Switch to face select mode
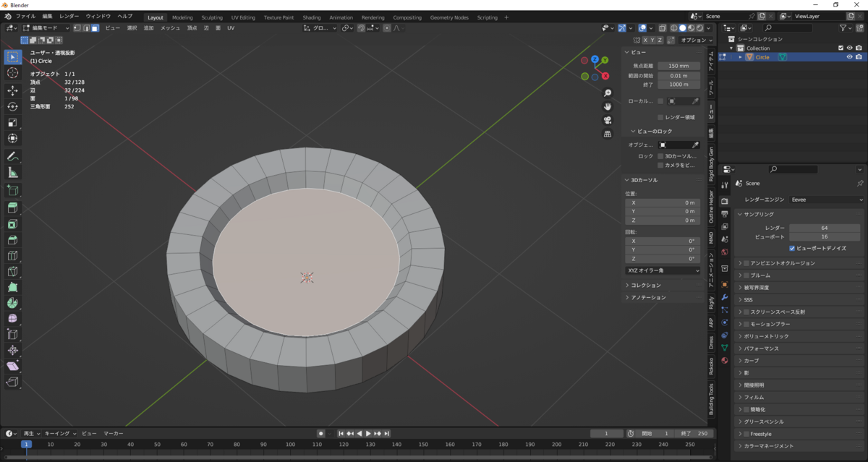The image size is (868, 462). (95, 28)
